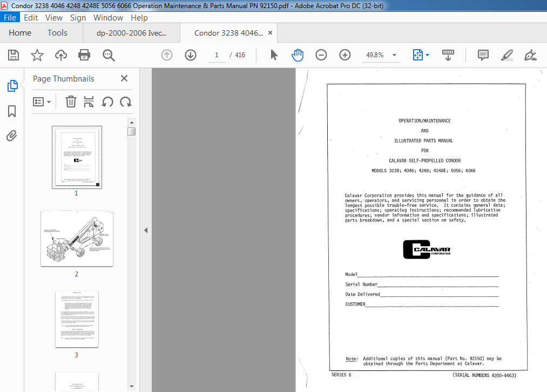
Task: Open the Sign document tool
Action: tap(530, 55)
